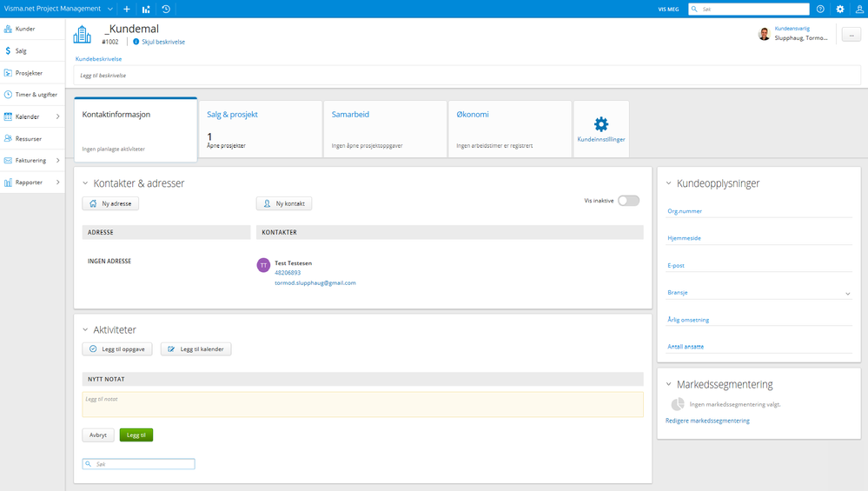Viewport: 868px width, 491px height.
Task: Expand the Bransje dropdown
Action: (847, 294)
